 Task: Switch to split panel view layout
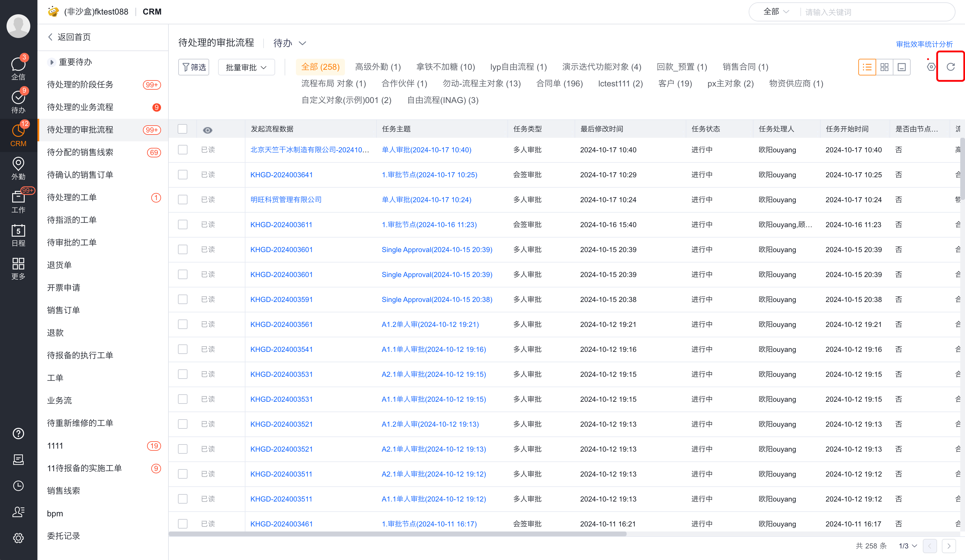(901, 67)
